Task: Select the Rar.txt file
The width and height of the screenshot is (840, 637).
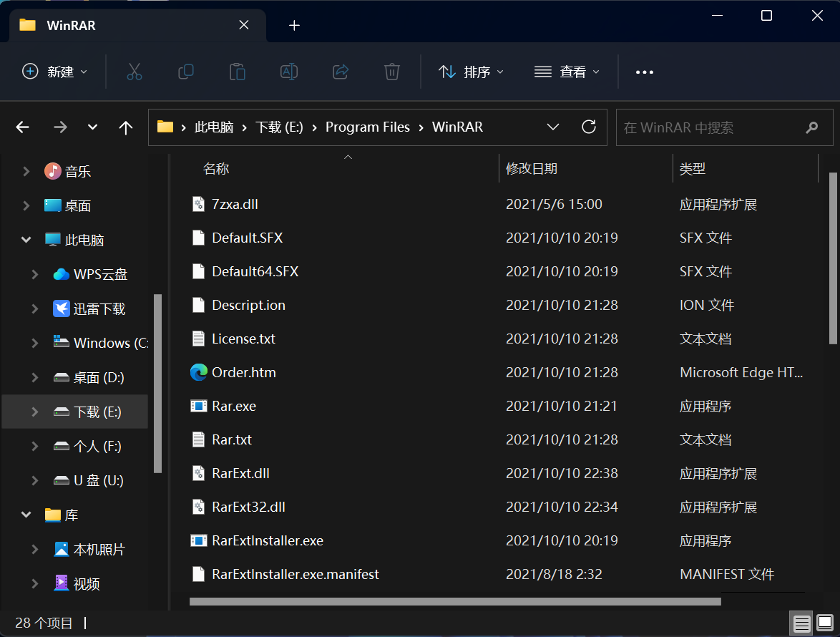Action: tap(231, 440)
